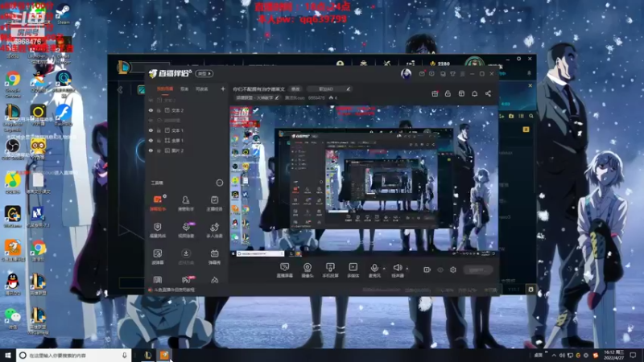
Task: Click the microphone icon in bottom bar
Action: coord(374,268)
